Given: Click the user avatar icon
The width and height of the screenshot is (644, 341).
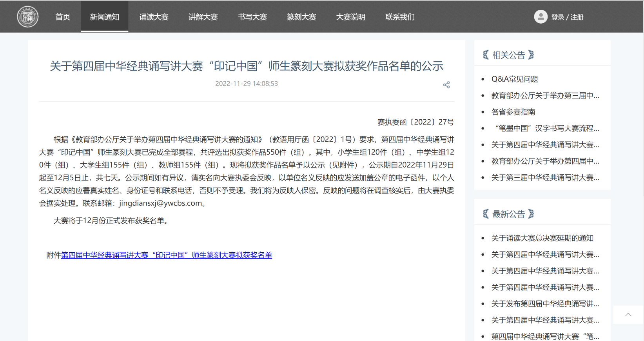Looking at the screenshot, I should [541, 16].
